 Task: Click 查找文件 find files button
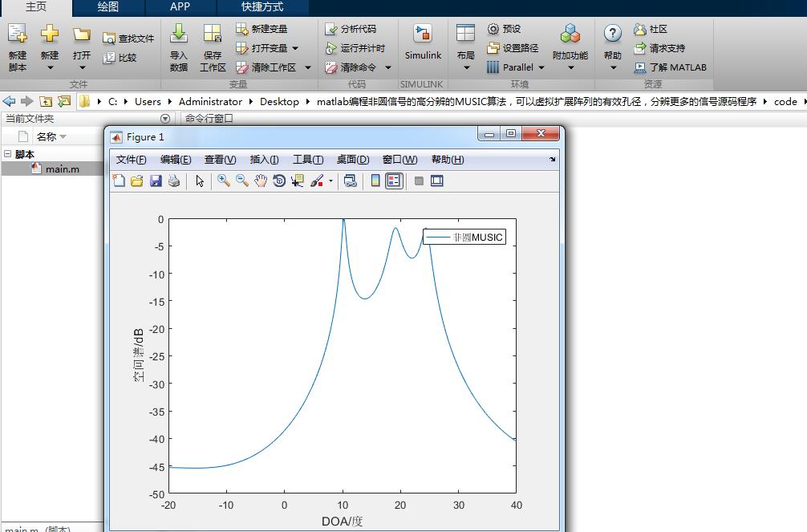(x=128, y=38)
